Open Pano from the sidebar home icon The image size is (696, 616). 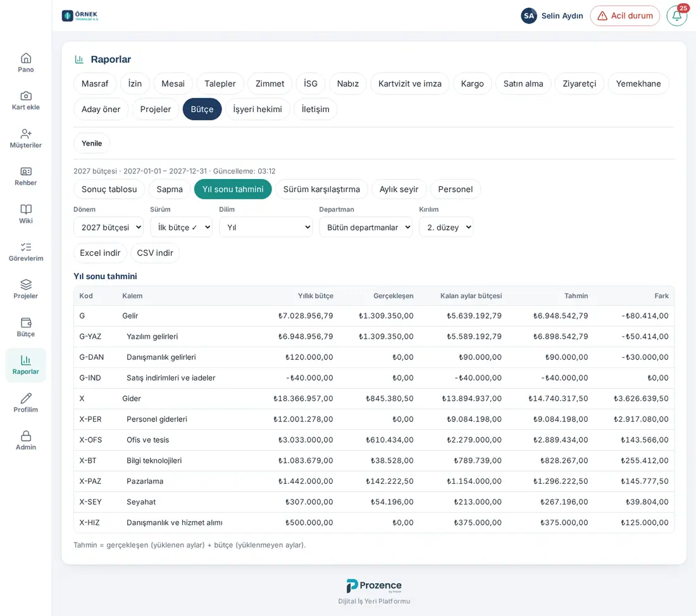click(x=26, y=58)
